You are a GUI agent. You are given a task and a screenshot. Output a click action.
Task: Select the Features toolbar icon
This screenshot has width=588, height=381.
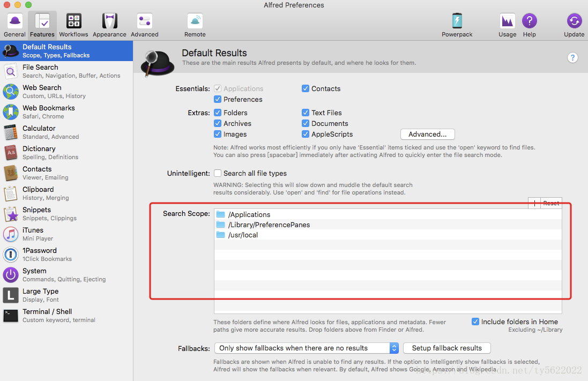[x=42, y=25]
